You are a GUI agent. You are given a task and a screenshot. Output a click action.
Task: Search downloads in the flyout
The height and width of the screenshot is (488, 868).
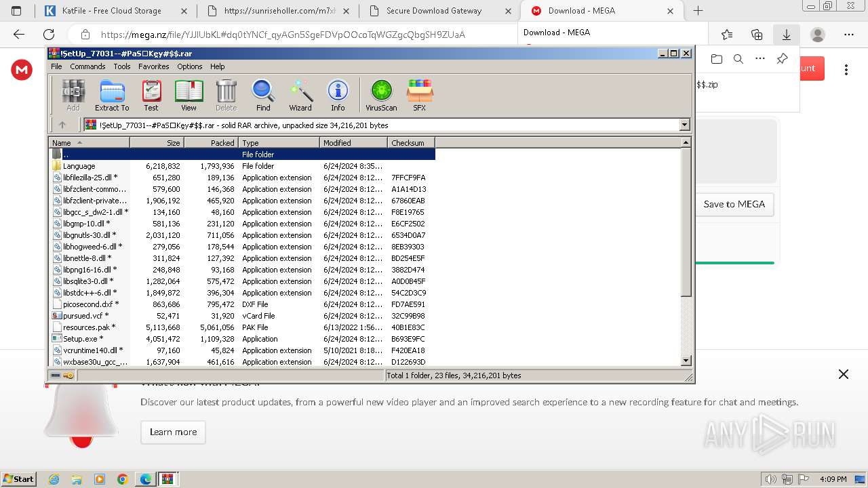[738, 59]
